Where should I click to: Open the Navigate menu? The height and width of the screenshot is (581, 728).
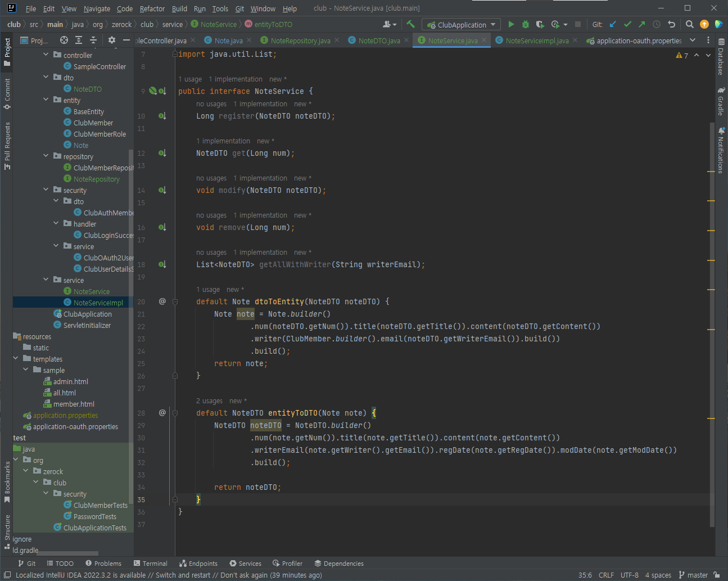point(97,8)
